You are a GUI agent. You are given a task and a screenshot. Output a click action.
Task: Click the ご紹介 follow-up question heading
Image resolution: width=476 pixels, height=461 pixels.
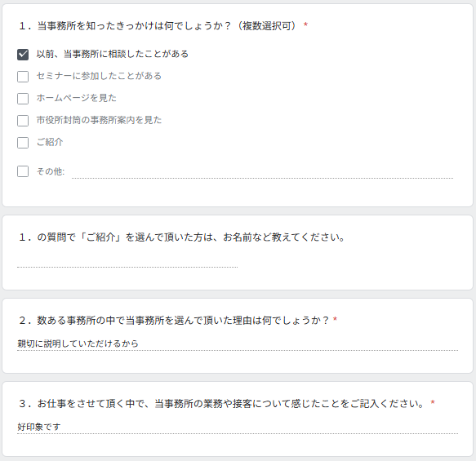[182, 237]
